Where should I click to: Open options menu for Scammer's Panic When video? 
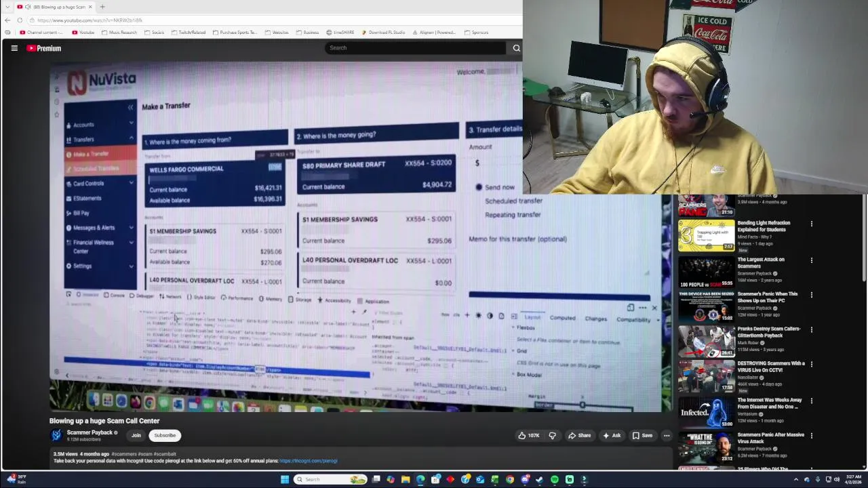coord(811,295)
